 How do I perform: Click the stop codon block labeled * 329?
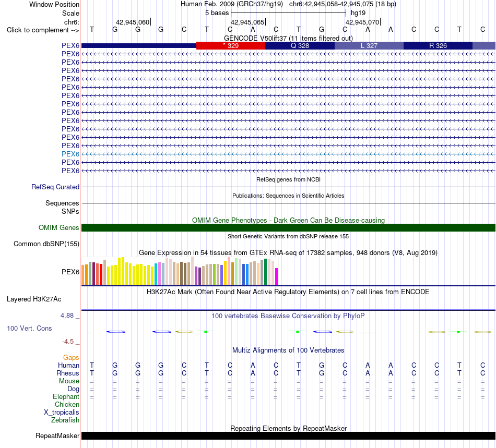[x=231, y=45]
